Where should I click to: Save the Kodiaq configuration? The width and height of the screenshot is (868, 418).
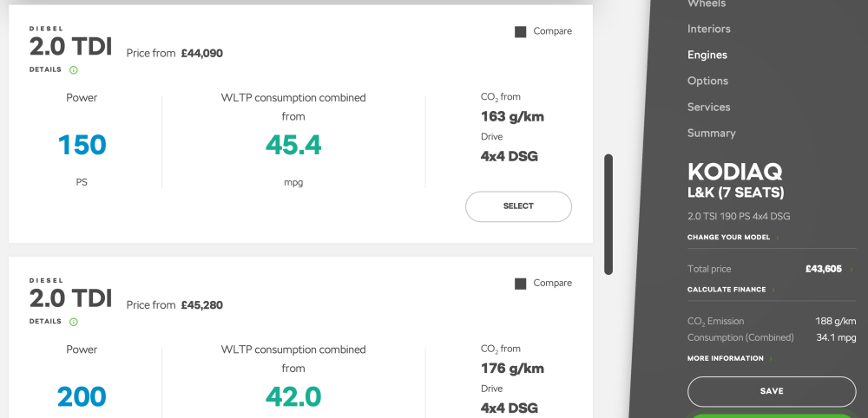pos(772,391)
